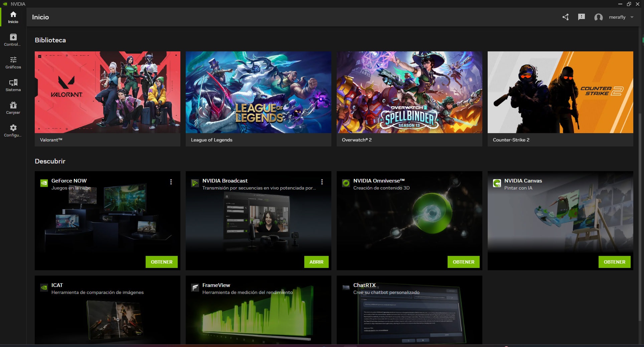Click 'Herramienta de comparación de imágenes' subtitle
Screen dimensions: 644x347
(x=98, y=292)
